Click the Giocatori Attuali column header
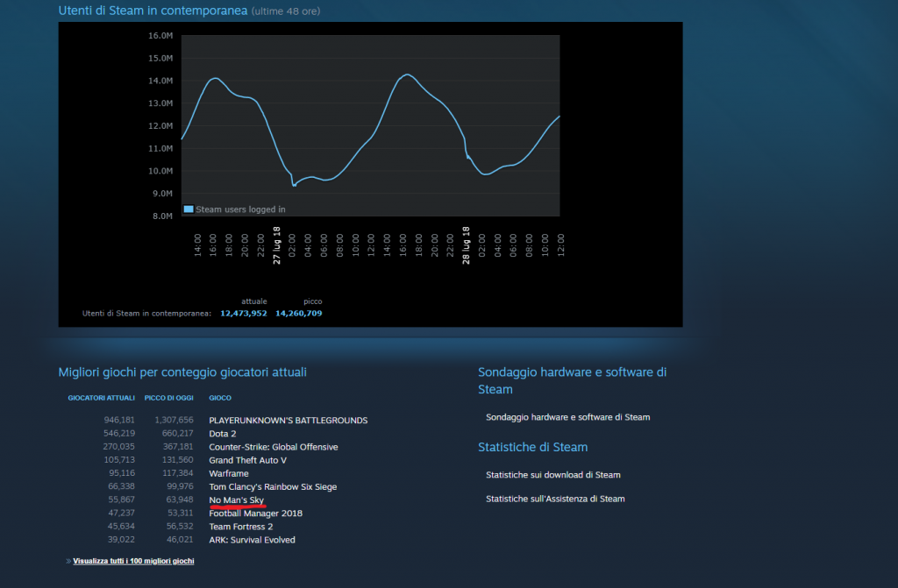The height and width of the screenshot is (588, 898). click(101, 399)
